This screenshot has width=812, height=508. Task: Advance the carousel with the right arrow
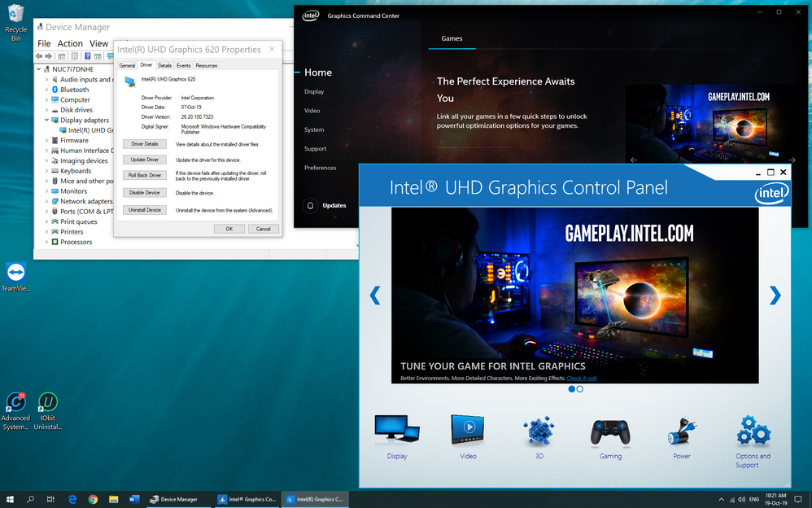pos(774,295)
